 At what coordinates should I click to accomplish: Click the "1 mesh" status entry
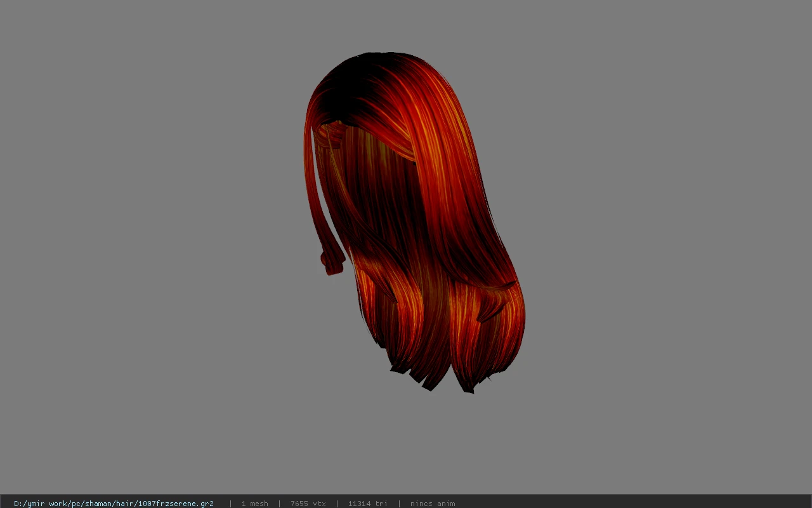click(254, 504)
